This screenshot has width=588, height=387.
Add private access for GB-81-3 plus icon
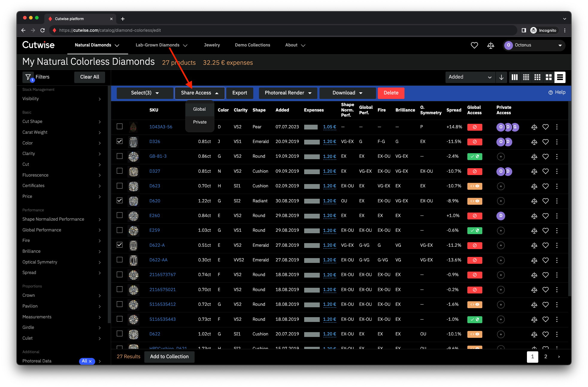click(501, 156)
